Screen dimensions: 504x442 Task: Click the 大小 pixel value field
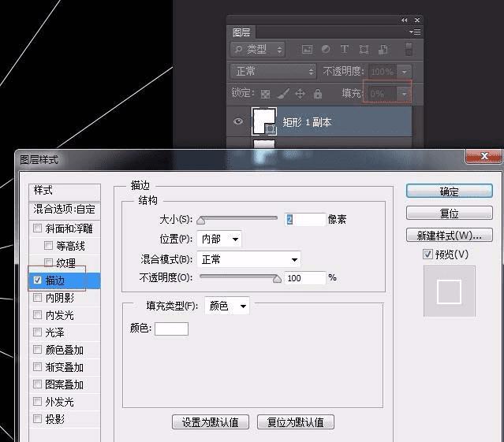[x=304, y=220]
